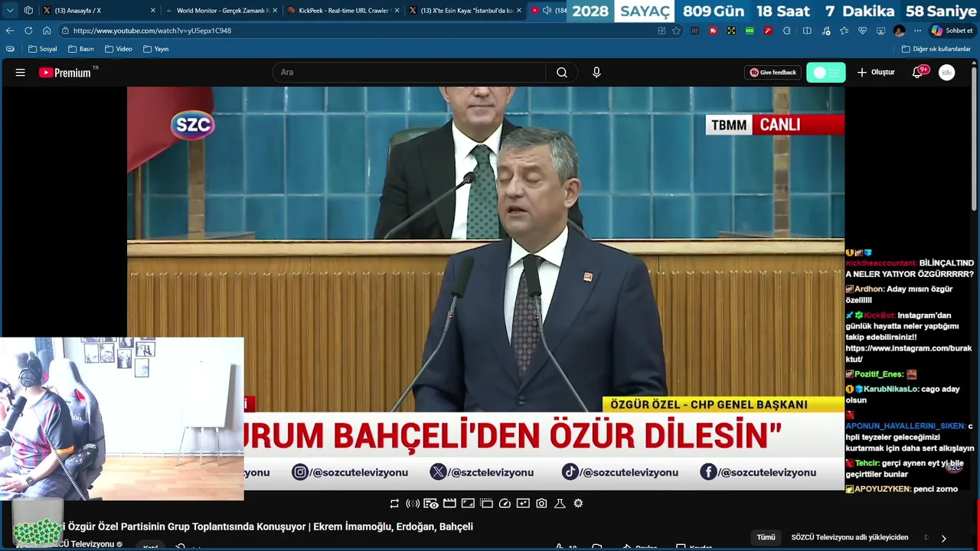Open the browser profile avatar

pos(899,31)
